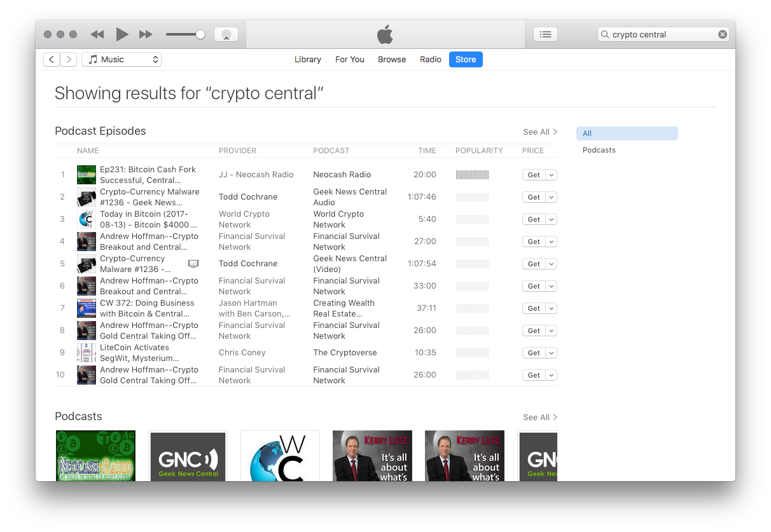This screenshot has height=532, width=771.
Task: Get episode Ep231 Bitcoin Cash Fork
Action: (534, 175)
